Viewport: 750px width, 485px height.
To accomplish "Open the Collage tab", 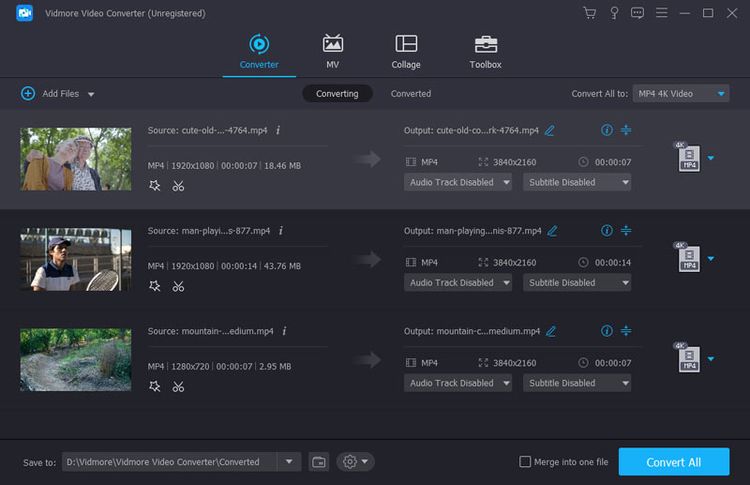I will 406,52.
